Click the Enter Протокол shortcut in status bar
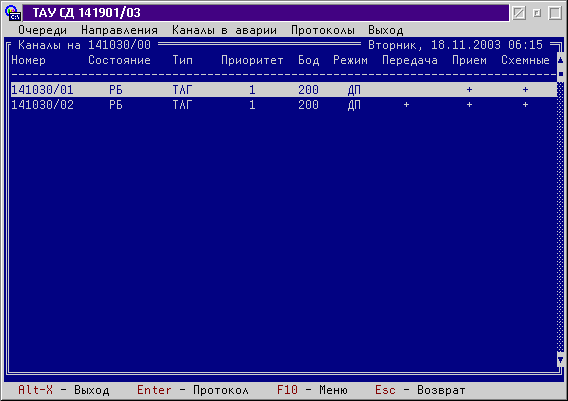568x401 pixels. (x=193, y=390)
